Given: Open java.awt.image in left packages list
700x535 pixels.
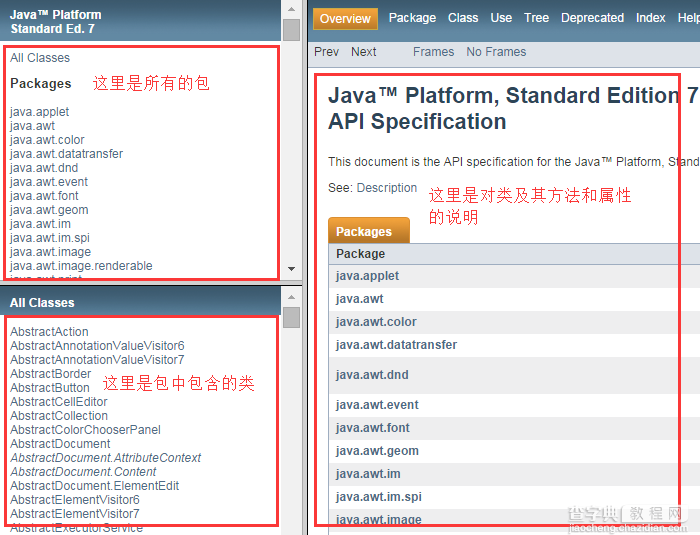Looking at the screenshot, I should (x=50, y=252).
